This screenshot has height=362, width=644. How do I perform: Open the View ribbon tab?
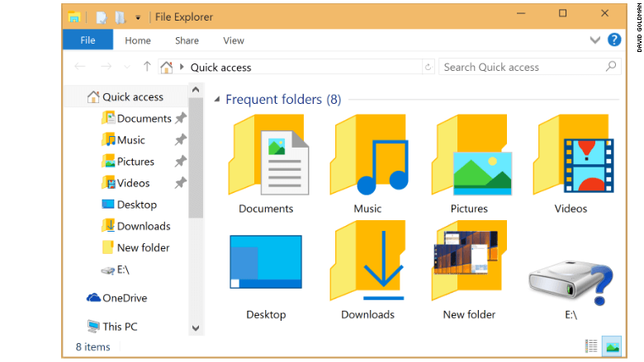(x=234, y=40)
